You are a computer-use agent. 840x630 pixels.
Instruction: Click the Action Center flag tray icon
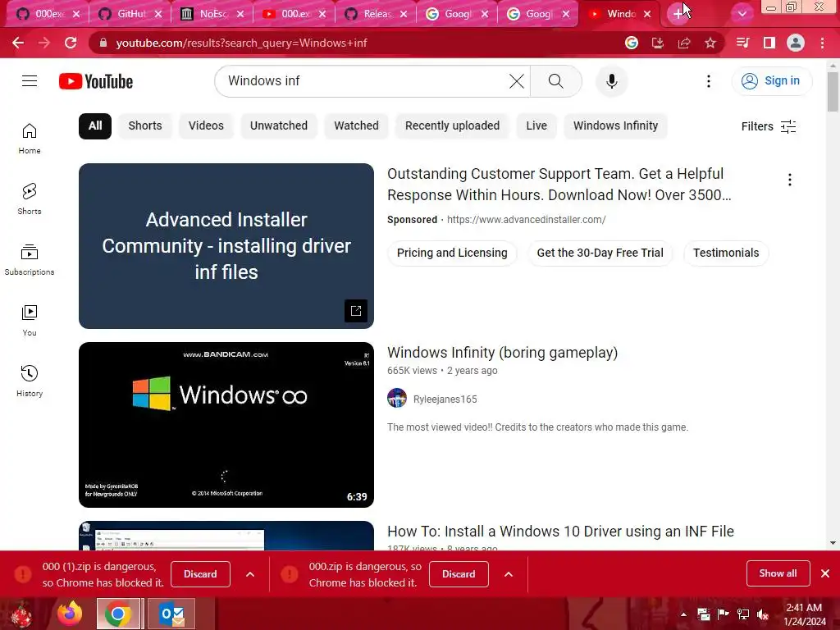(x=724, y=614)
